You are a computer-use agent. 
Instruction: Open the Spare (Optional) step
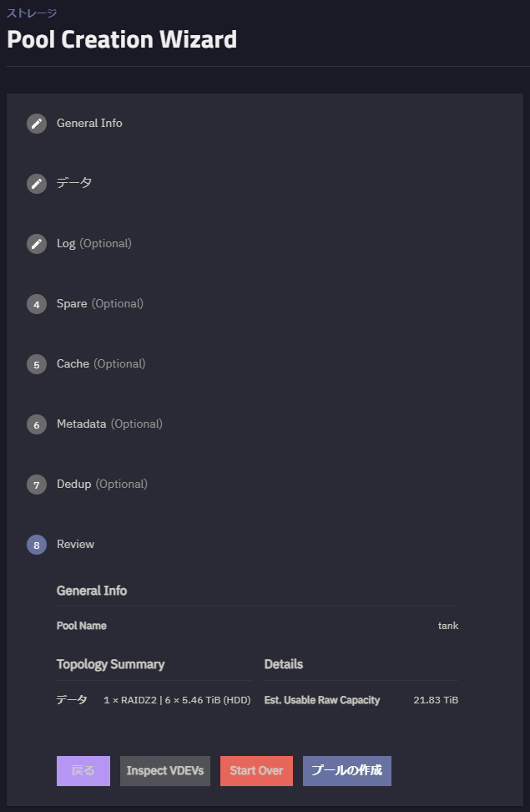pos(99,304)
